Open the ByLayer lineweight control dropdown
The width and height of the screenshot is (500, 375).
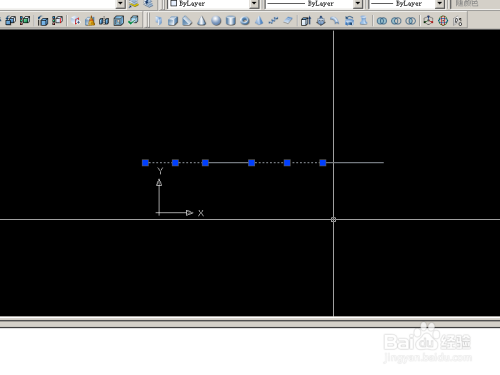click(440, 4)
